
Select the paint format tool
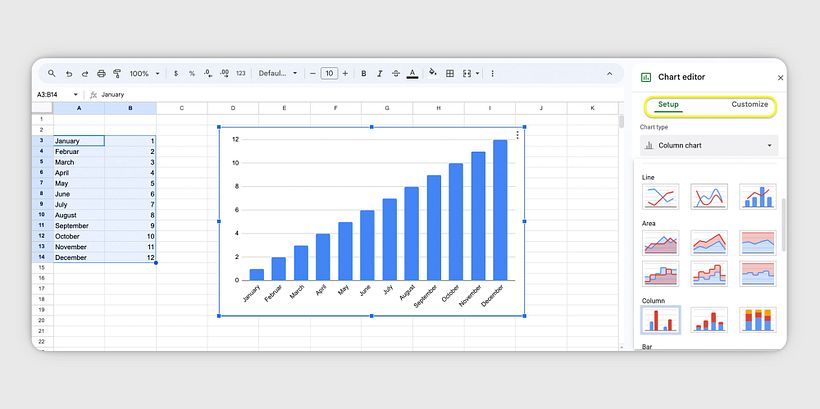coord(117,74)
